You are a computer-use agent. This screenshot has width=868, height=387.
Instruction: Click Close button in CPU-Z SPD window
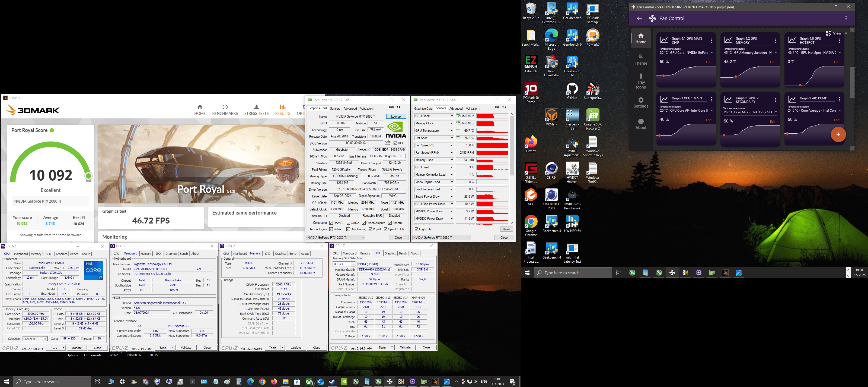coord(426,348)
